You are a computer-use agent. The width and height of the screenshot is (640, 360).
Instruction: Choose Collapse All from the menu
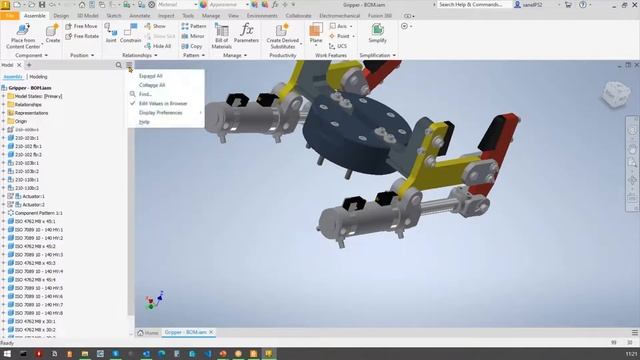(x=152, y=85)
